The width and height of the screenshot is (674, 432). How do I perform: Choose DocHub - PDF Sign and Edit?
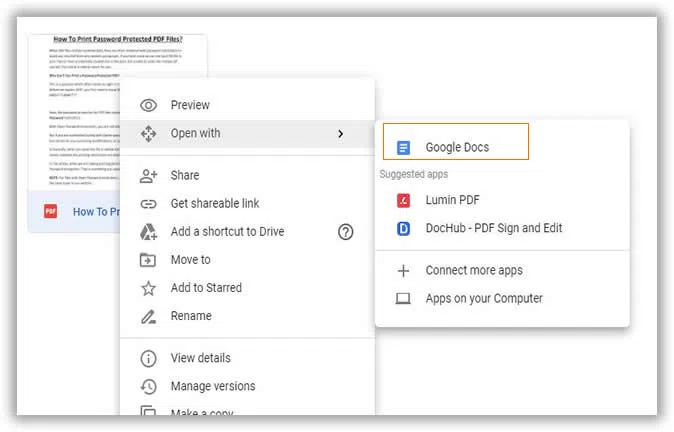[502, 228]
